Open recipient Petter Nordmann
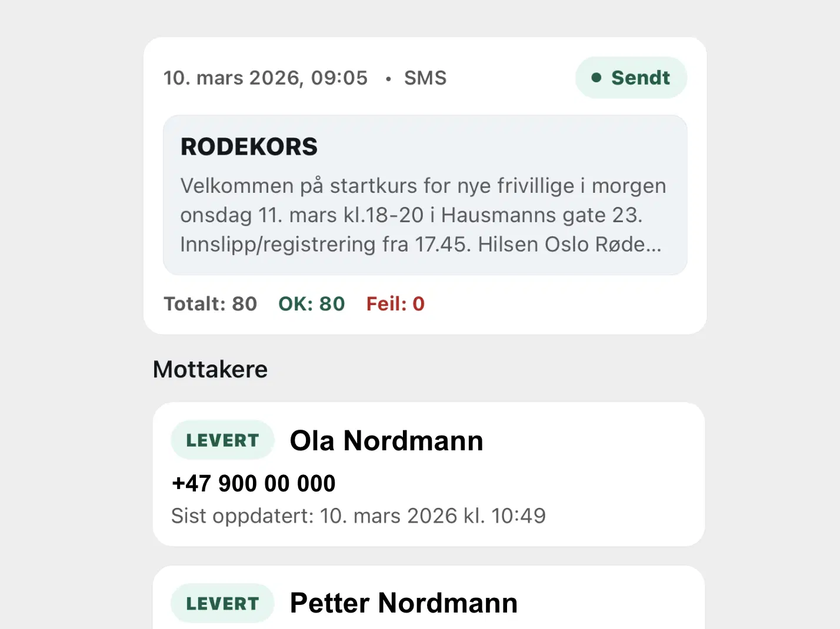Viewport: 840px width, 629px height. tap(404, 603)
